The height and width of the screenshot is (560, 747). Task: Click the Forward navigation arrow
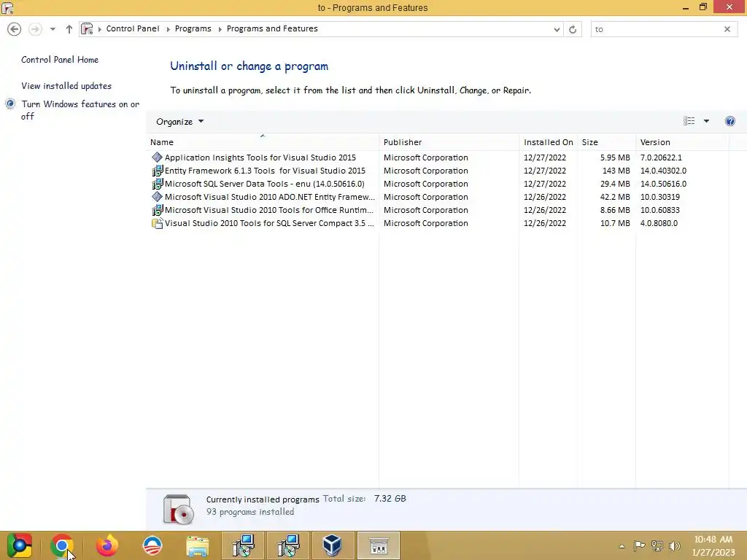(x=35, y=29)
